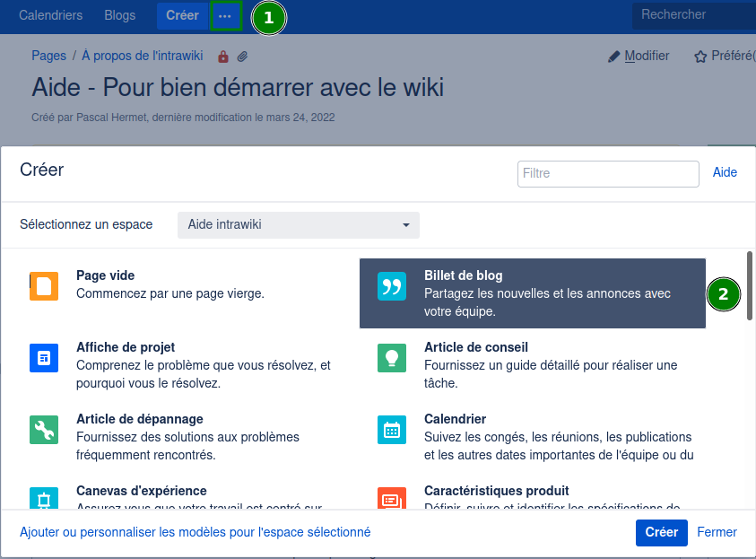Click the Page vide template icon
The image size is (756, 559).
point(44,286)
